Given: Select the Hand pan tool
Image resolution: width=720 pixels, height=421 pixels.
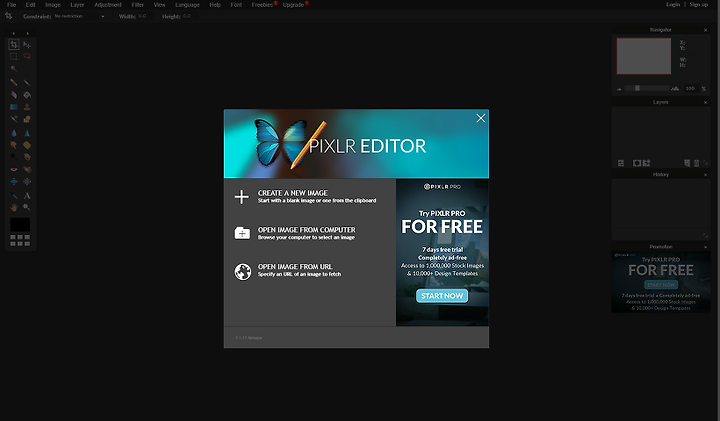Looking at the screenshot, I should (14, 208).
